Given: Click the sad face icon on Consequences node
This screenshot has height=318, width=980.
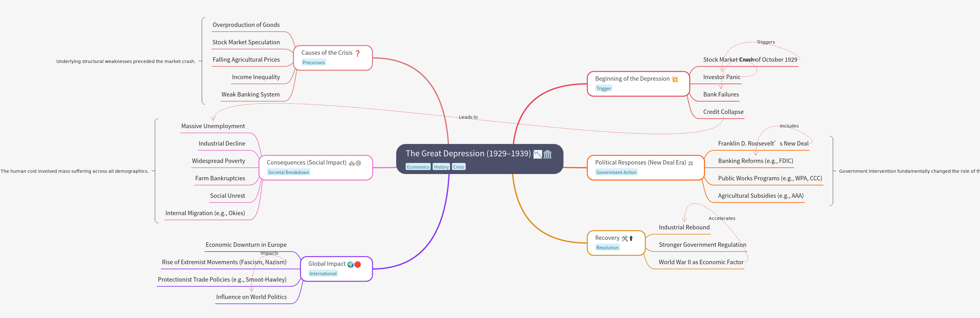Looking at the screenshot, I should click(358, 163).
